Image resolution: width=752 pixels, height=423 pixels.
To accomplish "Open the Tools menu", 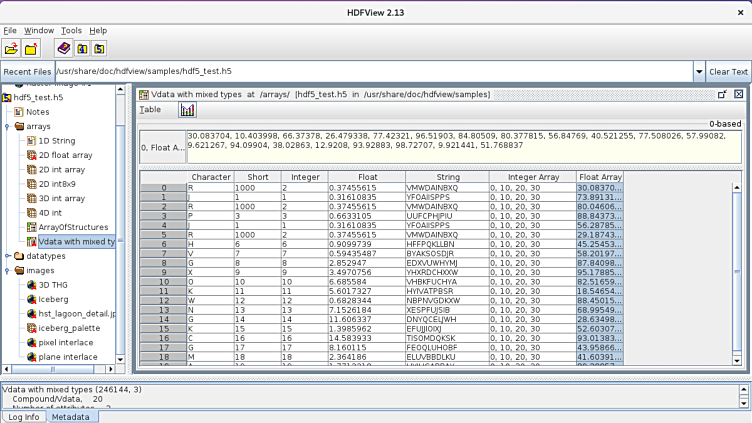I will tap(71, 31).
